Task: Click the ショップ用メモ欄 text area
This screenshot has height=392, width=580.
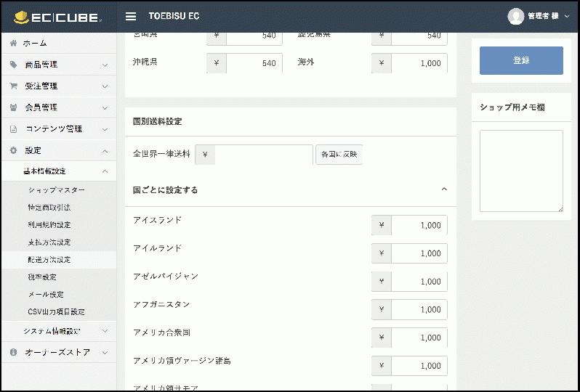Action: 521,171
